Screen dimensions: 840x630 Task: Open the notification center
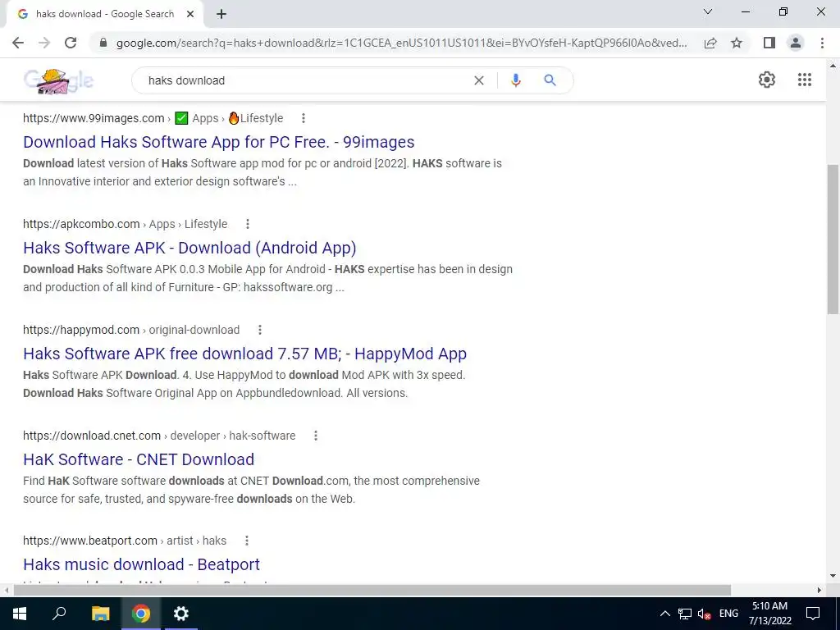tap(813, 614)
